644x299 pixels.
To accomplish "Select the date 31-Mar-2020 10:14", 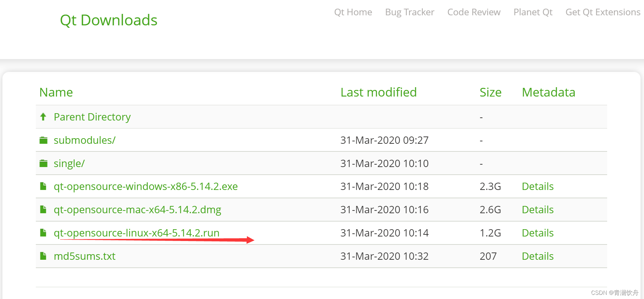I will (384, 233).
